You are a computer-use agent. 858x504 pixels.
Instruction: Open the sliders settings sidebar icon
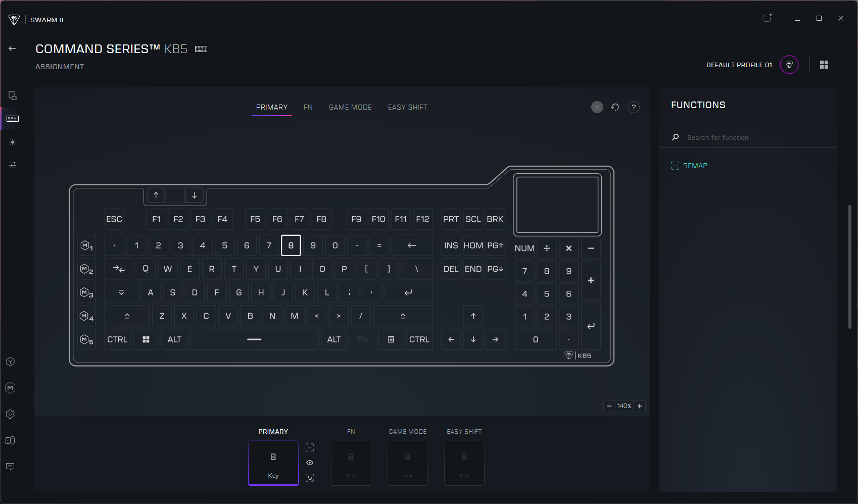(13, 165)
